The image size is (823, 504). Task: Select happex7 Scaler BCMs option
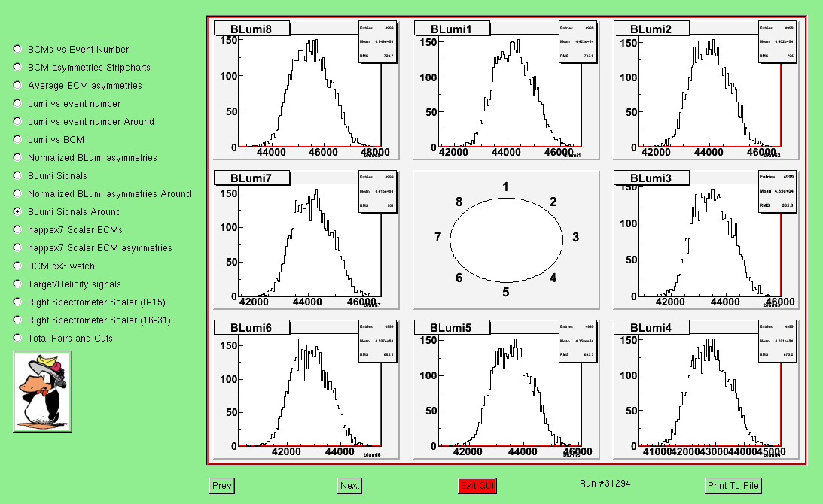click(17, 229)
